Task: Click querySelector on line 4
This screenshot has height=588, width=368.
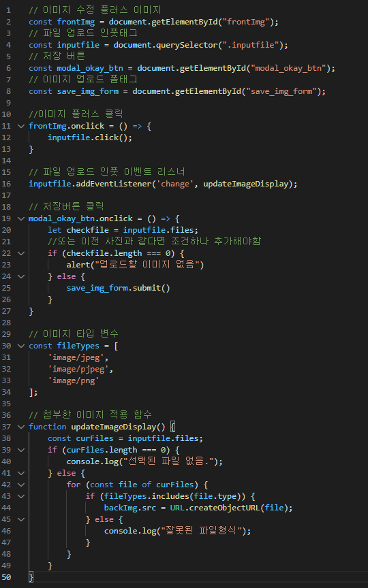Action: pos(187,45)
